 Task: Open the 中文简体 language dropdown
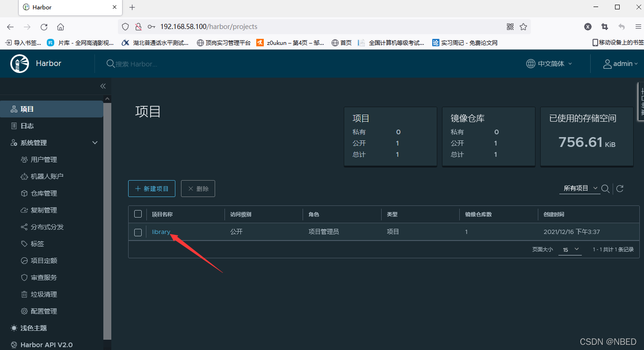549,64
